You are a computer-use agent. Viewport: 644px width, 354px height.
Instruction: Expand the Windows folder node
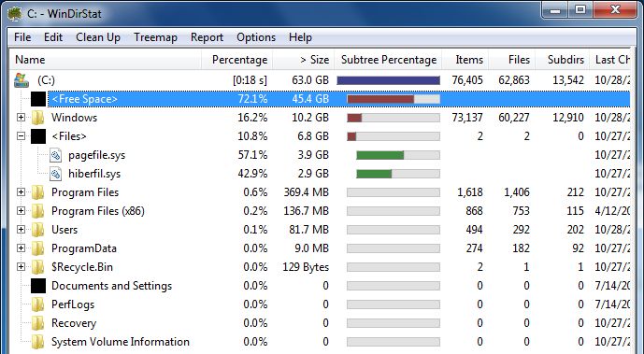(x=21, y=118)
